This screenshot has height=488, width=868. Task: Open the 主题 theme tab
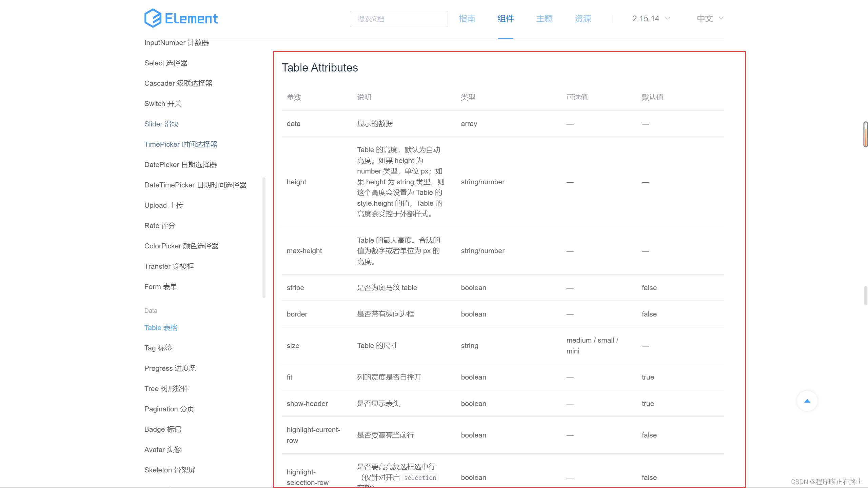tap(544, 19)
